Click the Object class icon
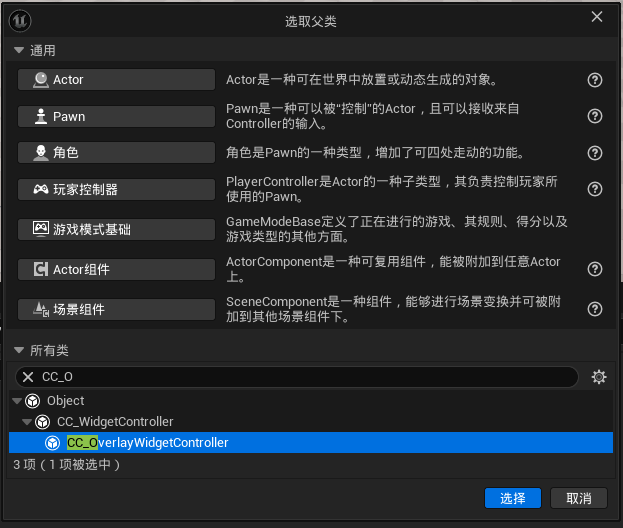 click(x=33, y=401)
